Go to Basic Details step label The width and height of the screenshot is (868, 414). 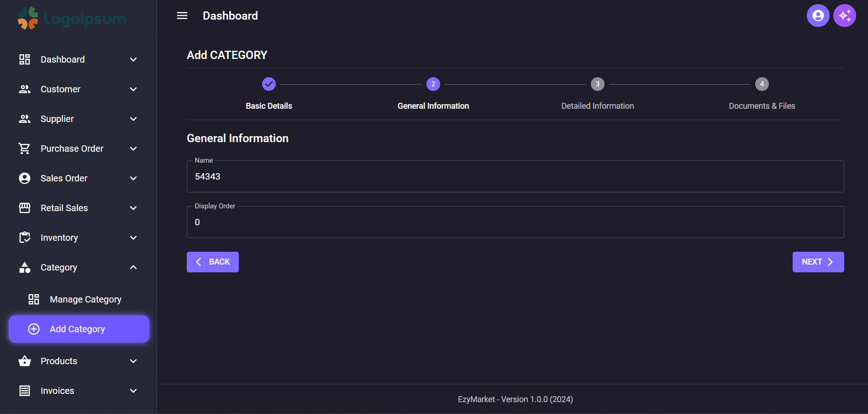pyautogui.click(x=269, y=106)
